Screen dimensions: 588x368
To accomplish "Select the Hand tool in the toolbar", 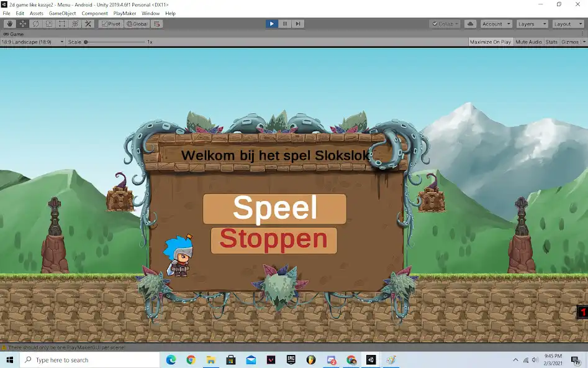I will (9, 24).
